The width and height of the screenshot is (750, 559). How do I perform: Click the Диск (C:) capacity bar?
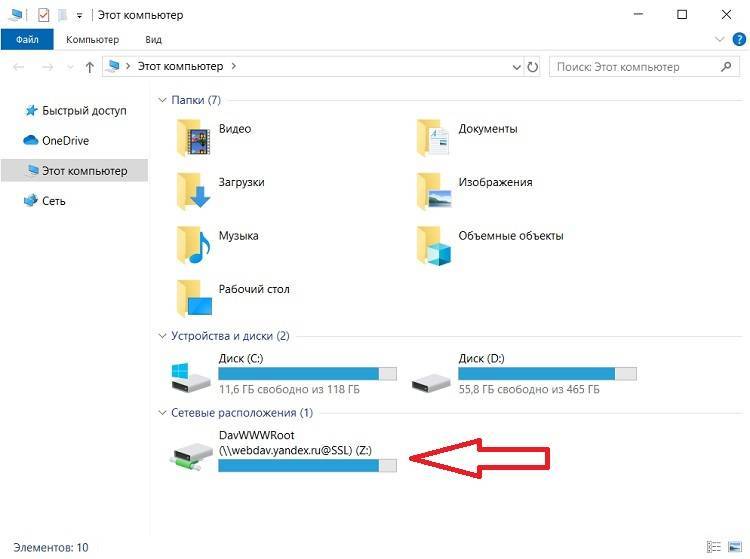coord(308,373)
